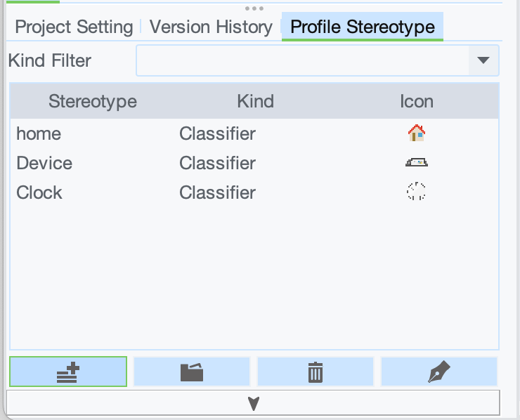Switch to the Project Setting tab
This screenshot has height=420, width=520.
[x=74, y=27]
